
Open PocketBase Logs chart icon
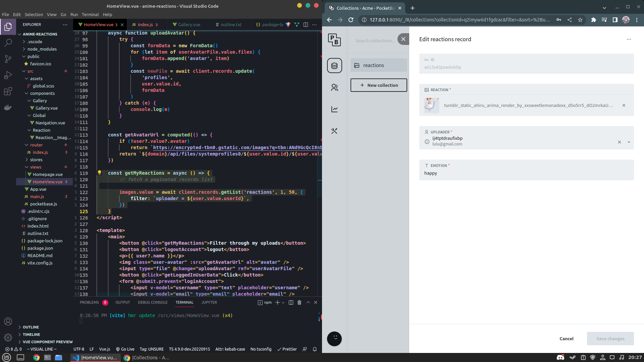334,109
